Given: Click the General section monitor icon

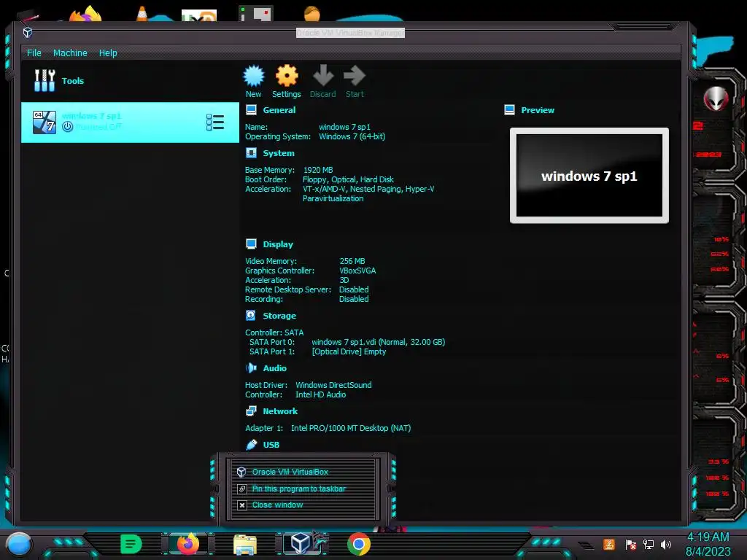Looking at the screenshot, I should (251, 110).
